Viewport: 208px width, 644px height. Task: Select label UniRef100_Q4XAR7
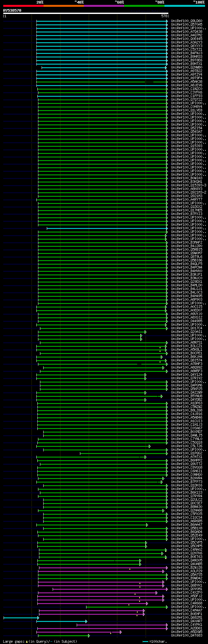[x=187, y=621]
